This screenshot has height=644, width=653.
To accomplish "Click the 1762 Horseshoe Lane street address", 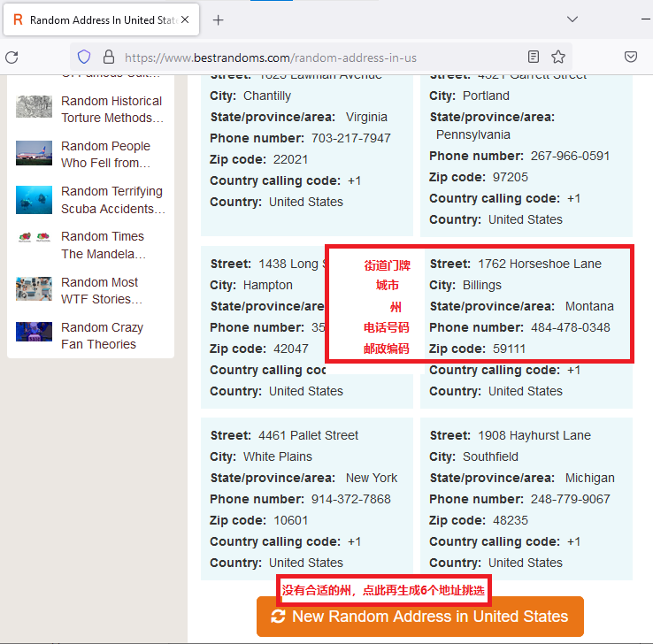I will [x=539, y=264].
